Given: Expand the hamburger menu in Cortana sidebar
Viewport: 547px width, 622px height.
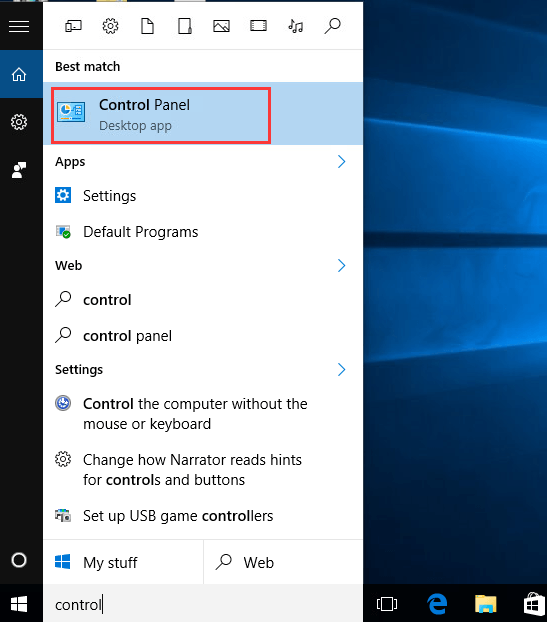Looking at the screenshot, I should 19,26.
